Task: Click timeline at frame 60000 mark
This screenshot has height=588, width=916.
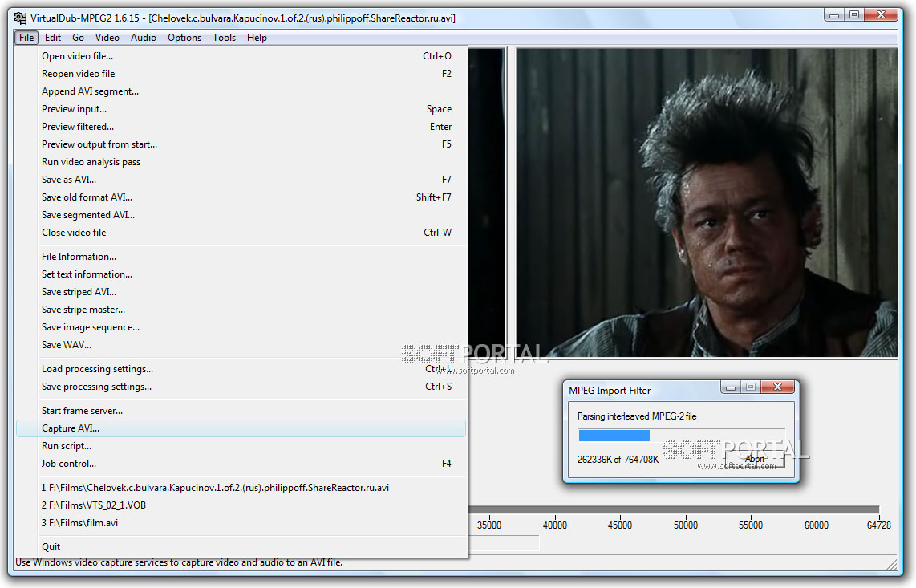Action: tap(816, 525)
